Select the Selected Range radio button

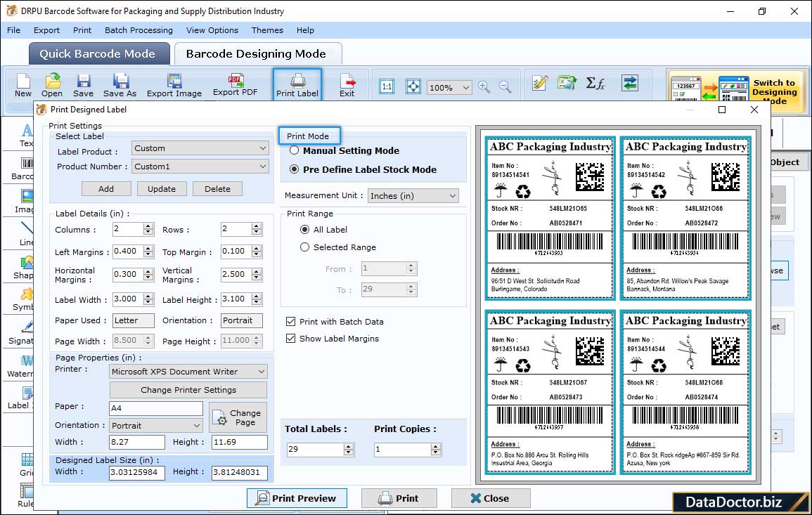click(x=305, y=247)
